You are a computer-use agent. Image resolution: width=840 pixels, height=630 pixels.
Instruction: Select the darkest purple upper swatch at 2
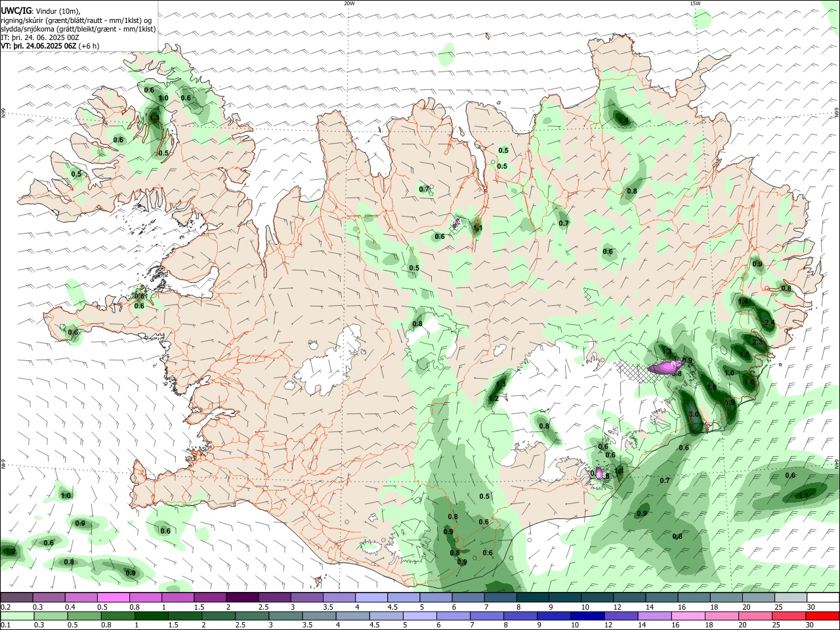[242, 597]
